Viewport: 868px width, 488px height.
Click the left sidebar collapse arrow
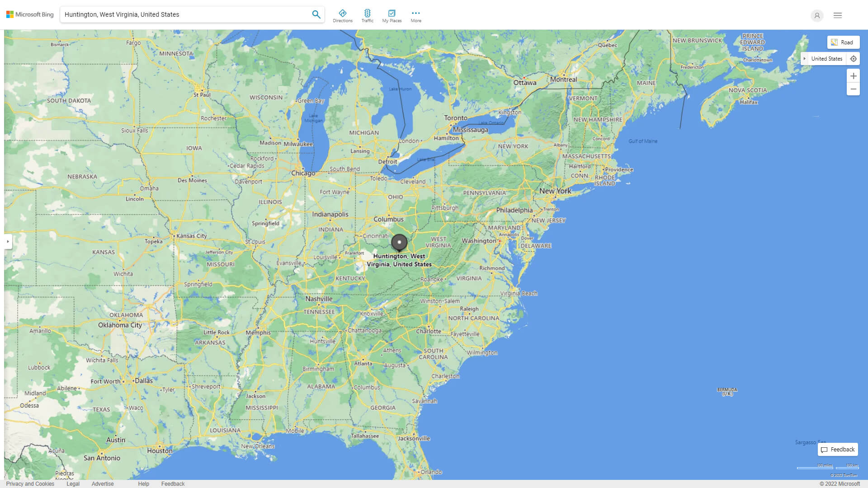coord(7,241)
